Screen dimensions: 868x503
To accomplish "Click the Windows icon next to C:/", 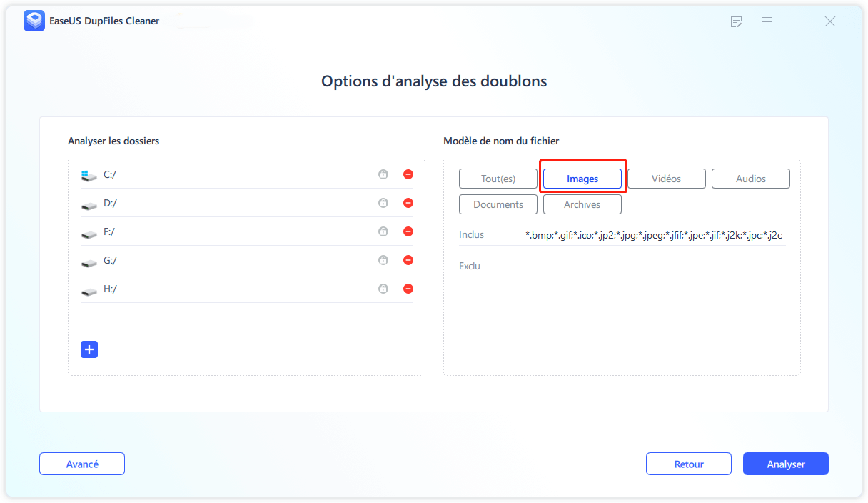I will (x=89, y=173).
